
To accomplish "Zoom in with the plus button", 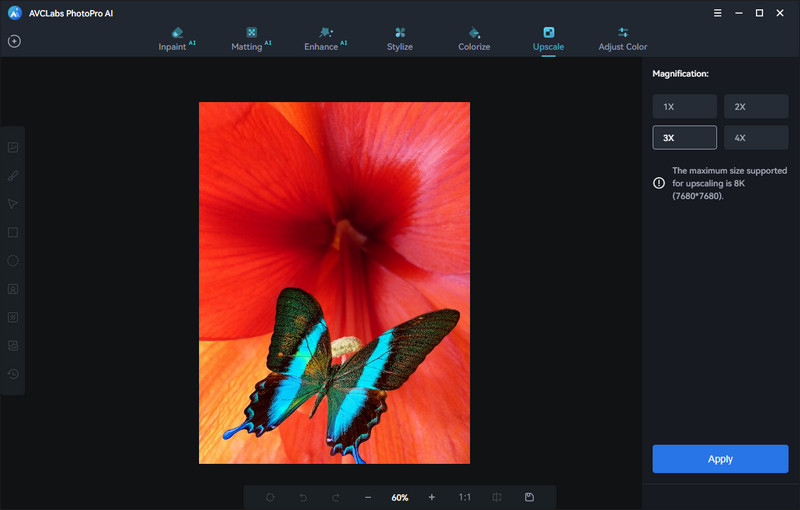I will 432,497.
